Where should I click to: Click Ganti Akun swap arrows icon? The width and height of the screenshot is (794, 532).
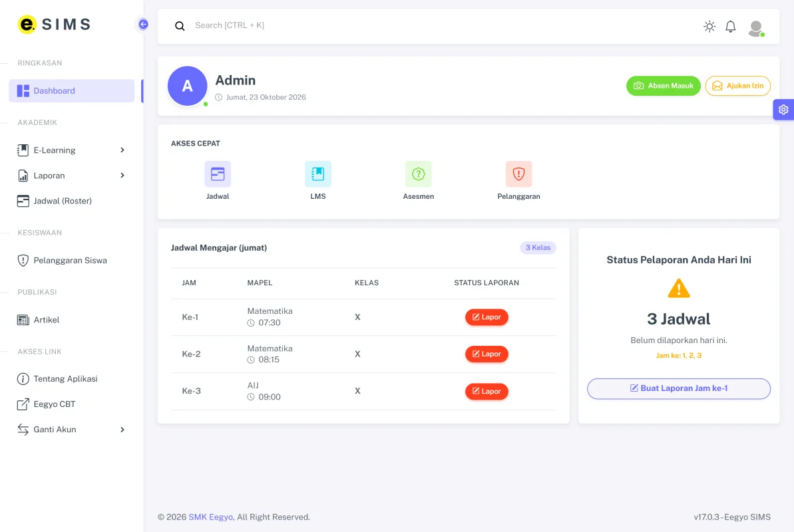click(x=23, y=429)
